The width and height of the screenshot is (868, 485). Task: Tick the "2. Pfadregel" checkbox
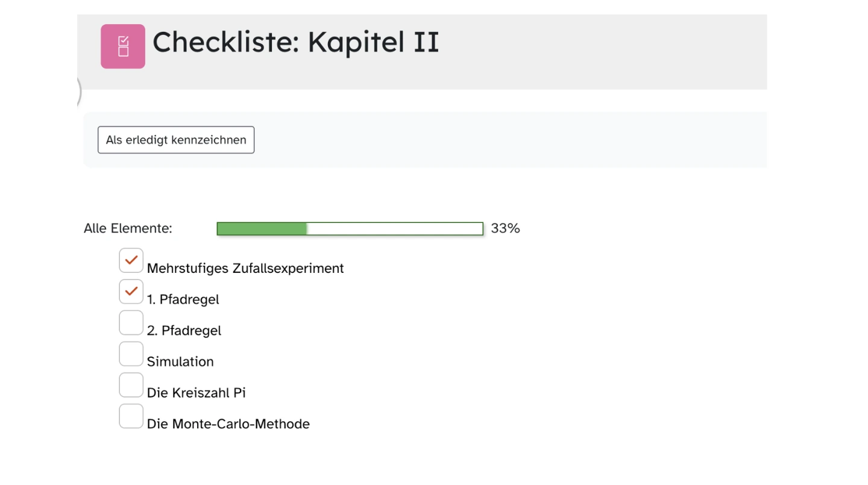(x=131, y=323)
